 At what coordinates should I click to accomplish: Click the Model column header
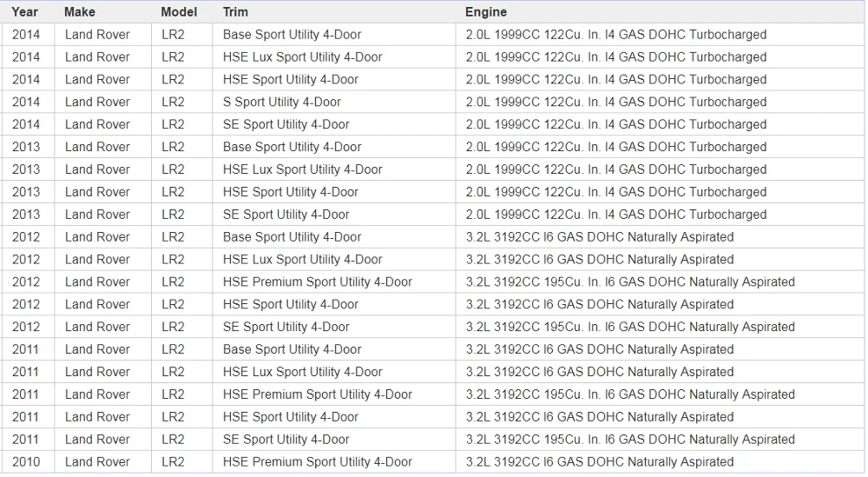tap(179, 12)
